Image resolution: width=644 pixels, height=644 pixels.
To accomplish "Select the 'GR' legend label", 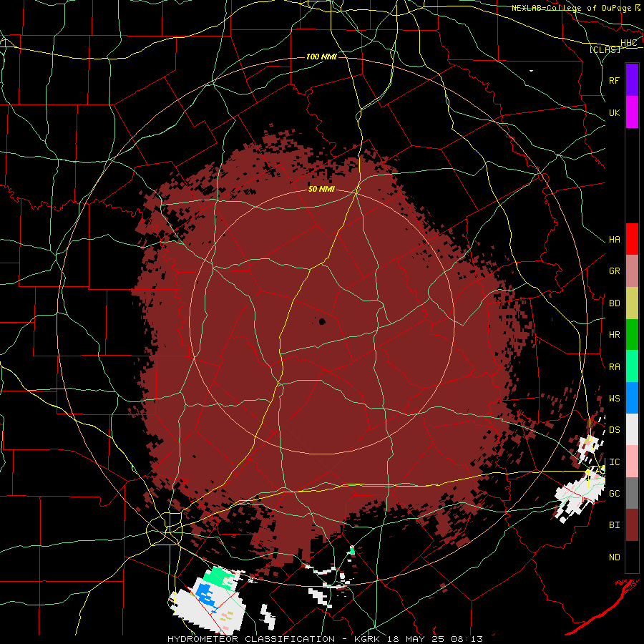I will click(x=615, y=271).
